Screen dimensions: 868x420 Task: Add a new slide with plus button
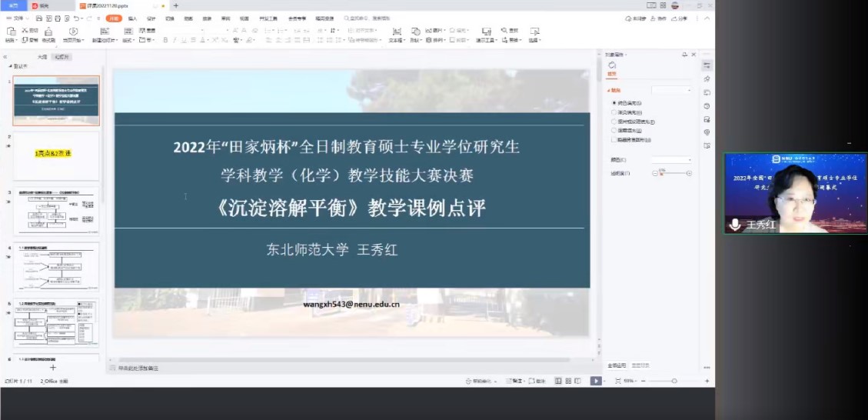click(53, 368)
